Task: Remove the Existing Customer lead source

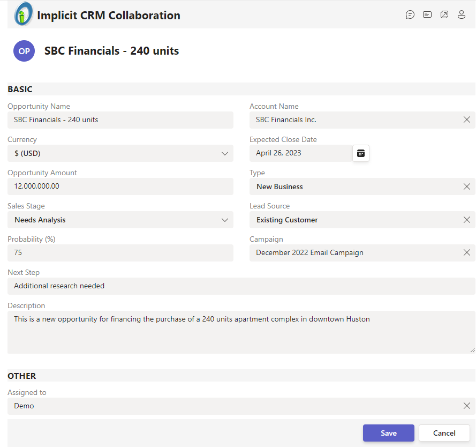Action: coord(467,220)
